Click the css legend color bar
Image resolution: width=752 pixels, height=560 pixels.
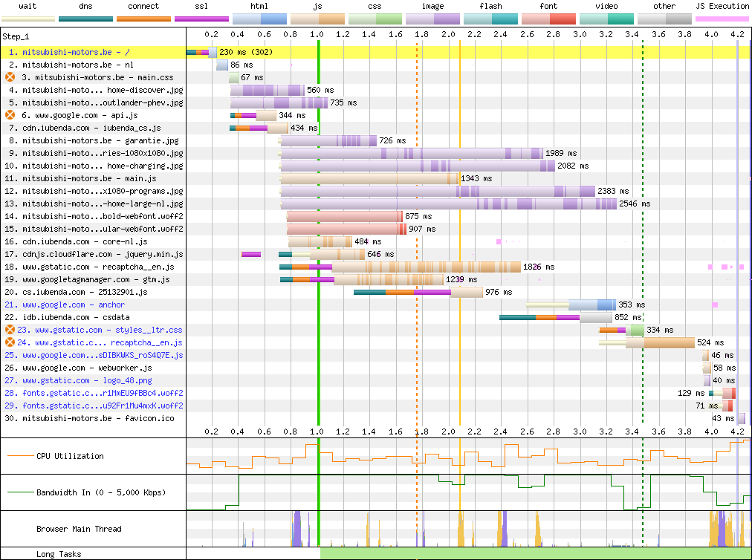tap(375, 19)
